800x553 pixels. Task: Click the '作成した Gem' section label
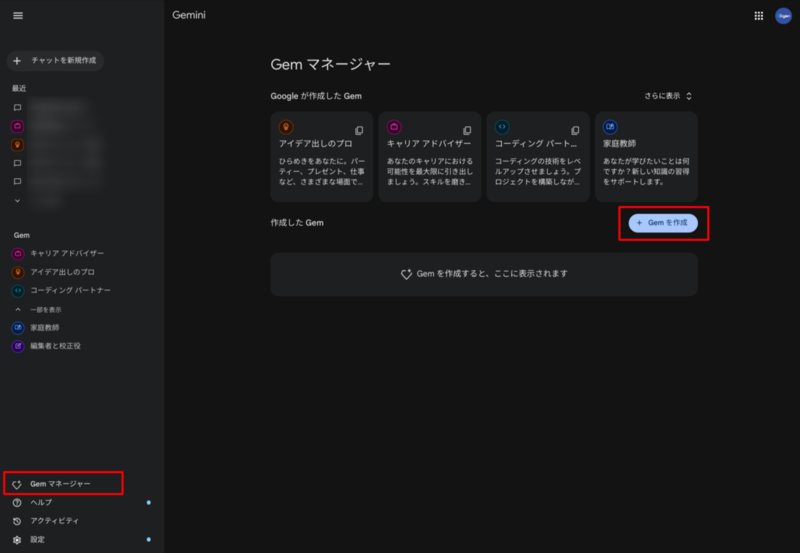(x=297, y=223)
